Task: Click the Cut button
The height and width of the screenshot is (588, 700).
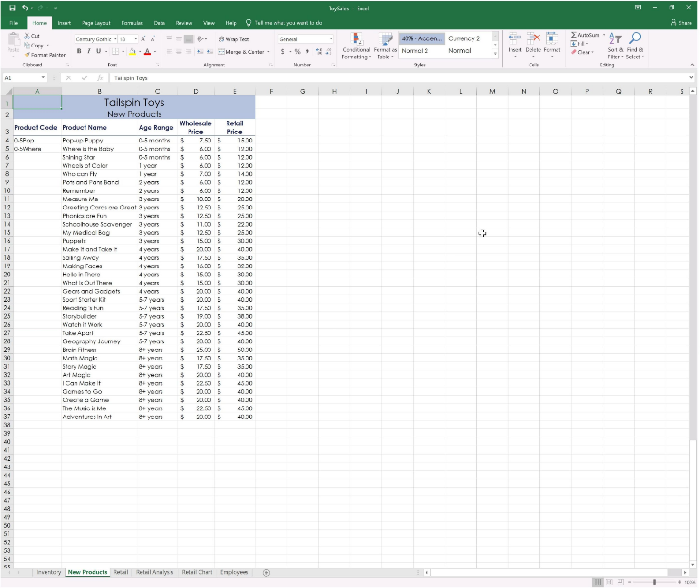Action: click(x=32, y=36)
